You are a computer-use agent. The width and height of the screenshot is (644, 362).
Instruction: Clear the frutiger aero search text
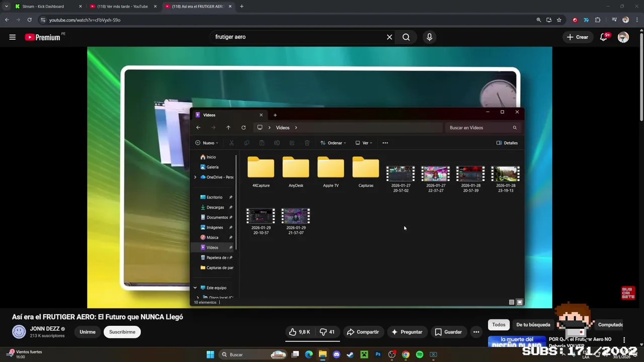[389, 37]
